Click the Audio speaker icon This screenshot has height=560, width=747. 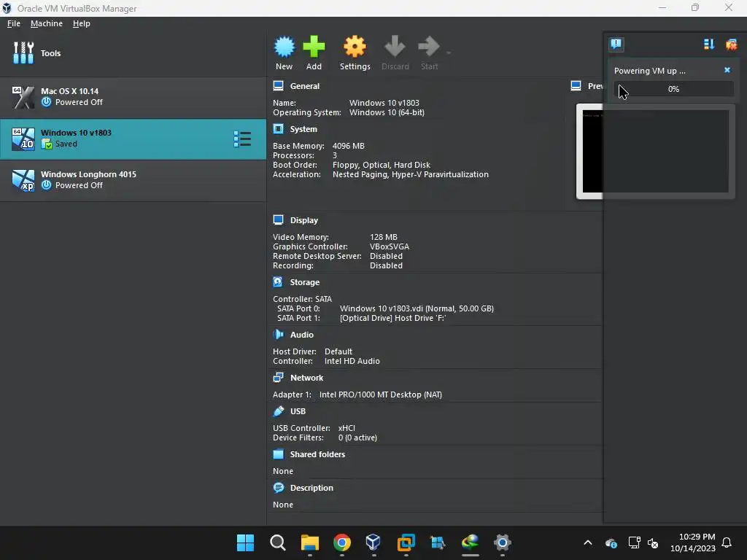pos(278,334)
